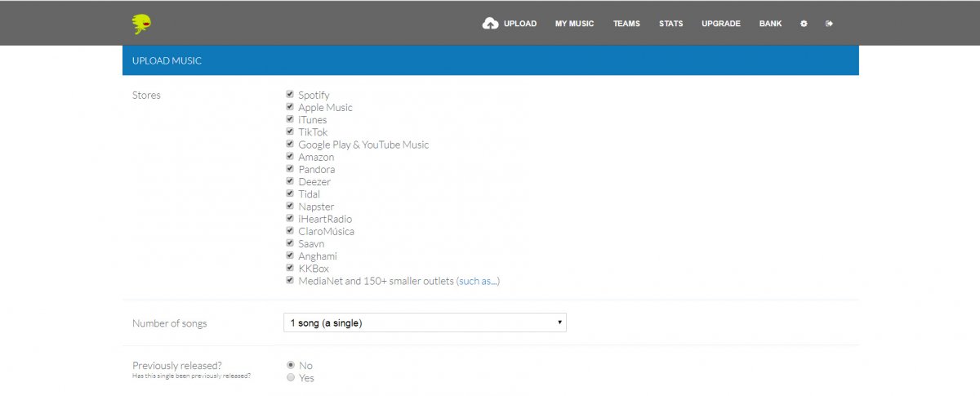Click the 'such as...' link

coord(478,281)
